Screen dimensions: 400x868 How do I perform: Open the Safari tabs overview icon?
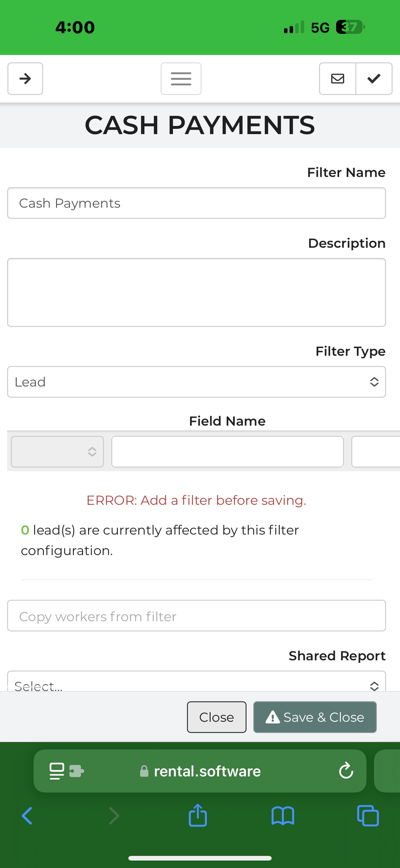click(x=368, y=816)
